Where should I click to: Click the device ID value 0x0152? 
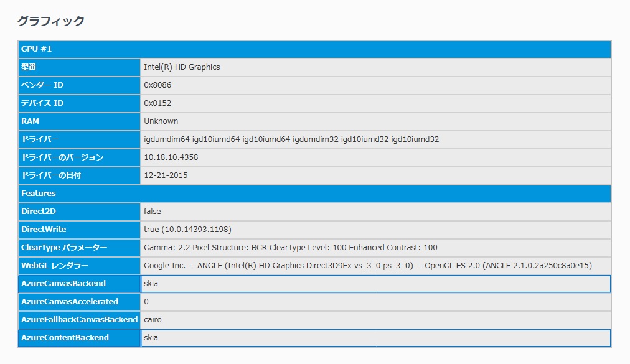point(157,103)
